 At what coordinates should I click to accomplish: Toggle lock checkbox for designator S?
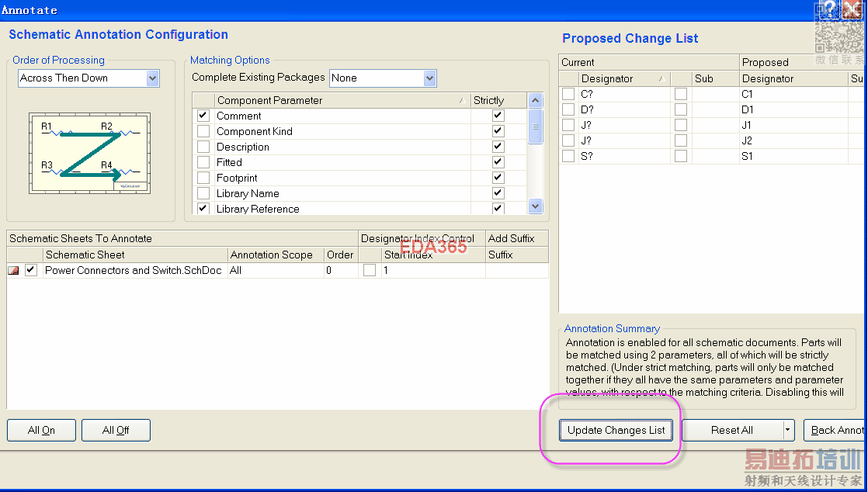pyautogui.click(x=568, y=156)
